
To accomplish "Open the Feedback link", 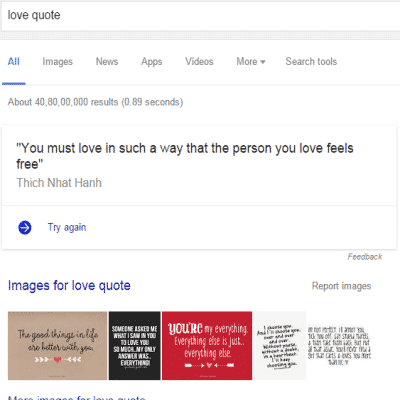I will (x=365, y=257).
